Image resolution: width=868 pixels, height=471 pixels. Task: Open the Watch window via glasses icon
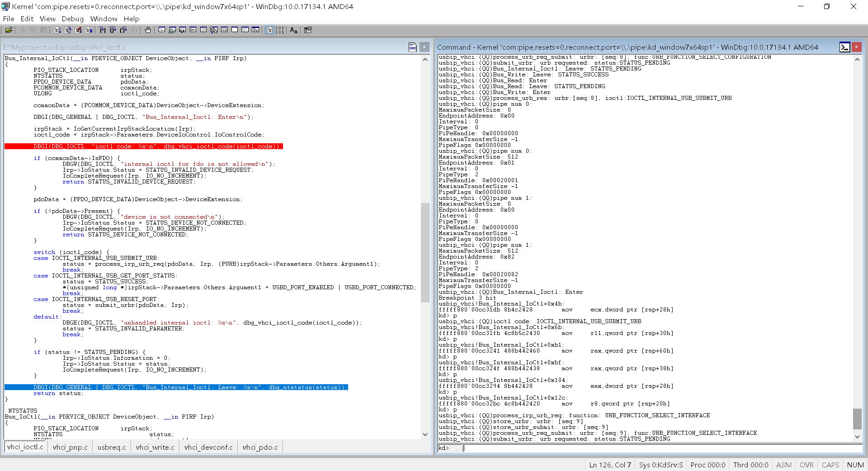(x=172, y=30)
